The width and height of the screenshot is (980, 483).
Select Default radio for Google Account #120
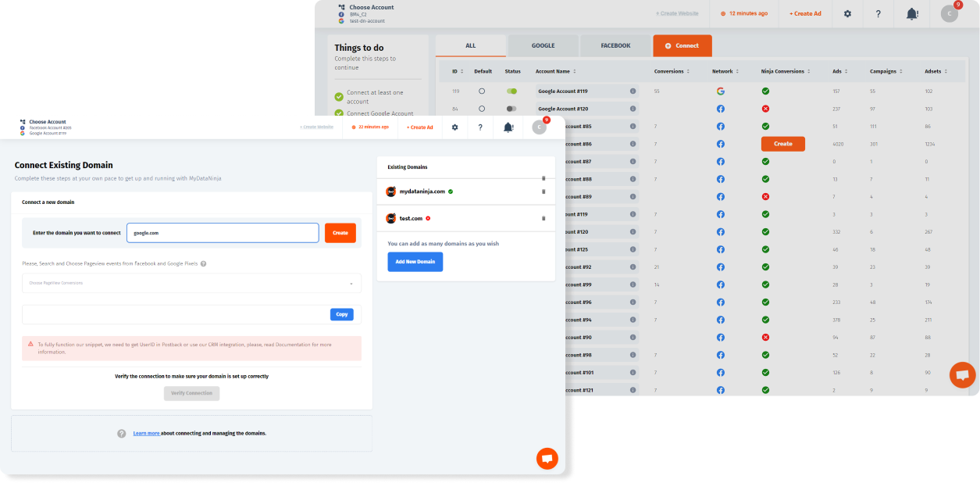pos(482,109)
